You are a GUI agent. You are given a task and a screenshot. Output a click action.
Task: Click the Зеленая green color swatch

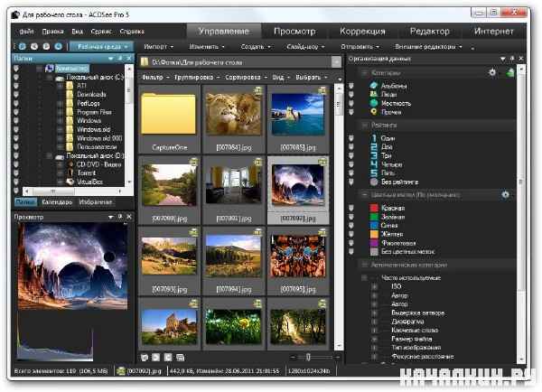[374, 217]
